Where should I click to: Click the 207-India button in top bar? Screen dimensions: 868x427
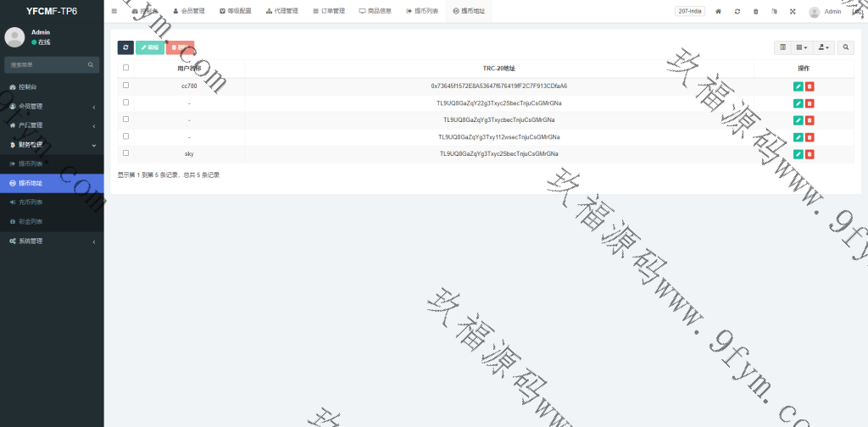[690, 12]
